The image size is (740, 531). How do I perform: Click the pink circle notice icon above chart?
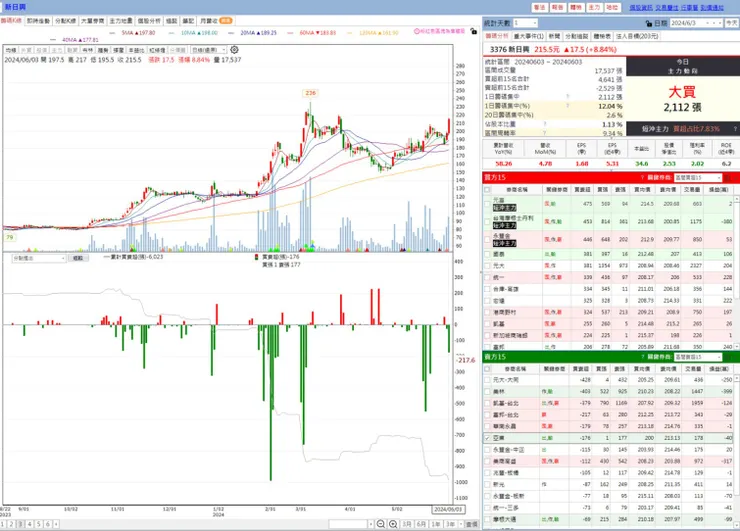click(417, 31)
